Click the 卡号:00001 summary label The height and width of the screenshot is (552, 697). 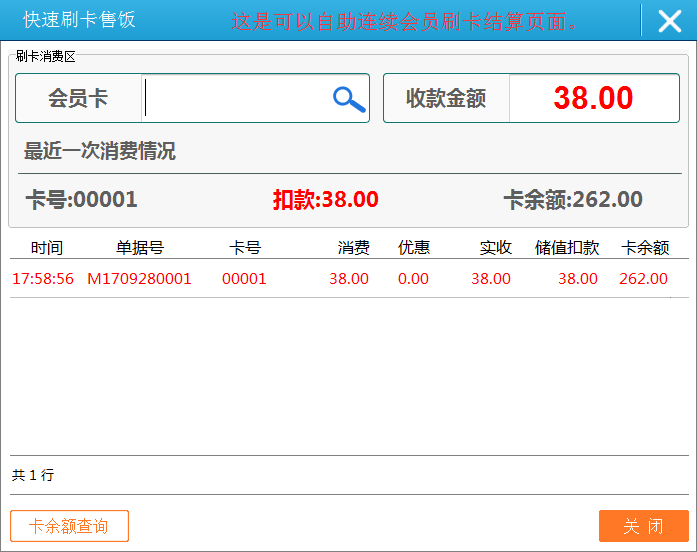(x=81, y=200)
